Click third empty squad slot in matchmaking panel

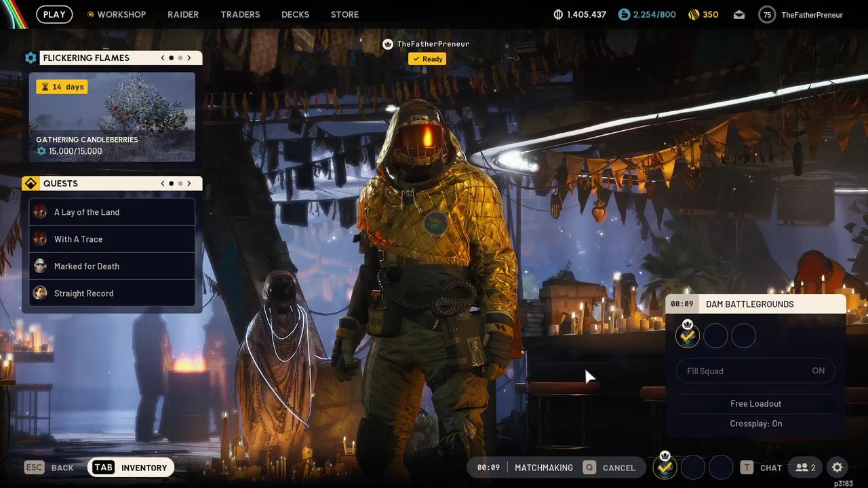744,335
